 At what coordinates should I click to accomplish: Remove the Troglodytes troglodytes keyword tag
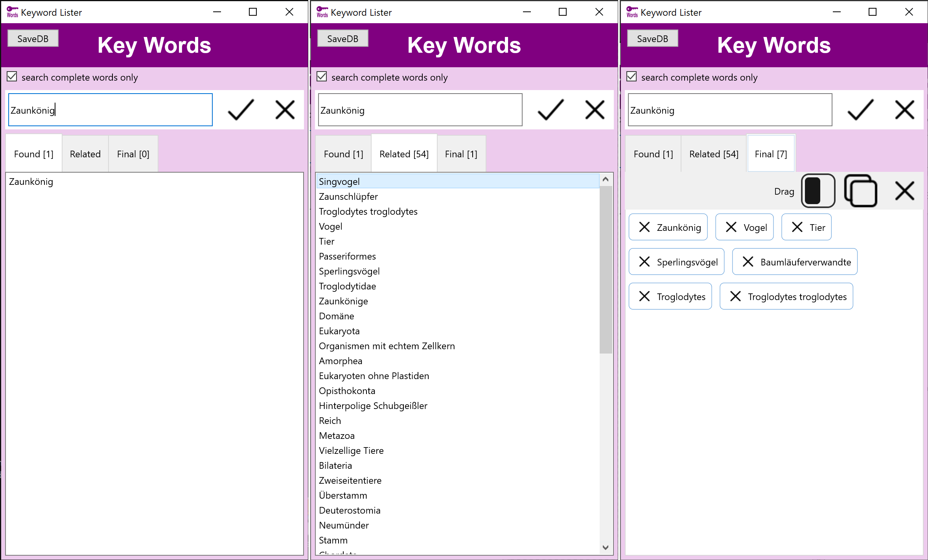click(x=735, y=296)
